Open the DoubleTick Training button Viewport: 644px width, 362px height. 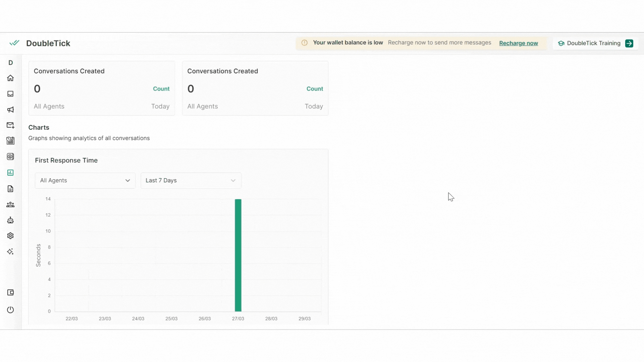(x=595, y=43)
